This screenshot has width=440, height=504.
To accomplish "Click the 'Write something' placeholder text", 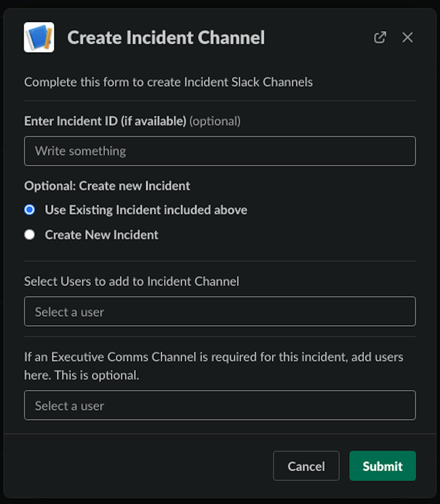I will click(80, 151).
